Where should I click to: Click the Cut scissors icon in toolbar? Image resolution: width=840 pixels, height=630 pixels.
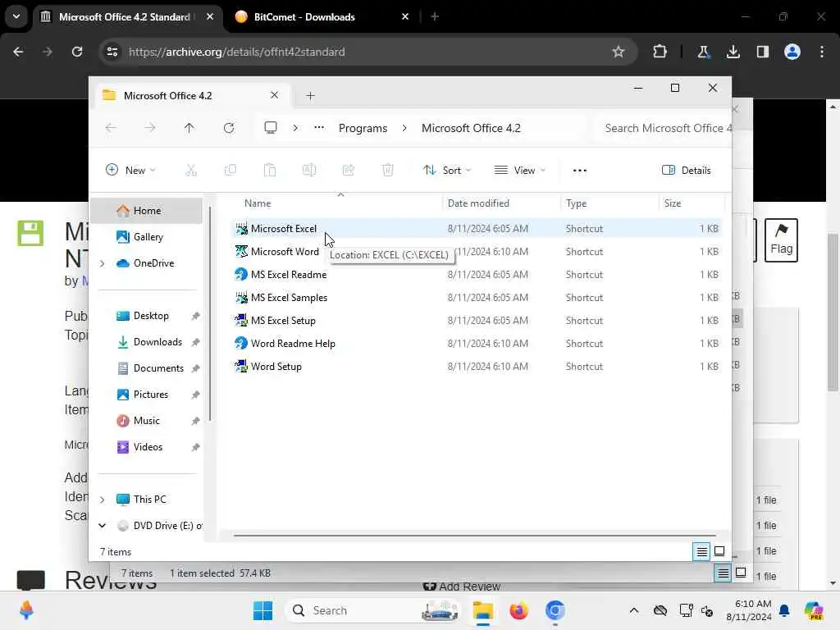pos(190,171)
